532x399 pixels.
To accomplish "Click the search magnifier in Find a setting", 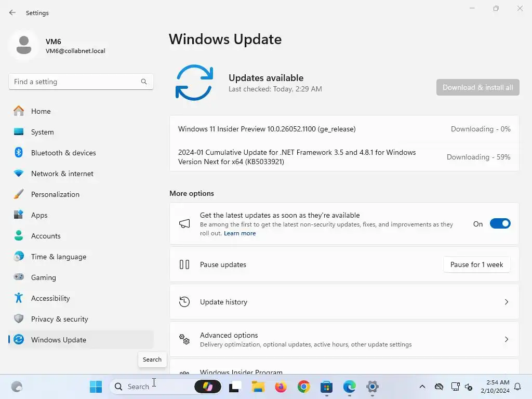I will click(144, 82).
